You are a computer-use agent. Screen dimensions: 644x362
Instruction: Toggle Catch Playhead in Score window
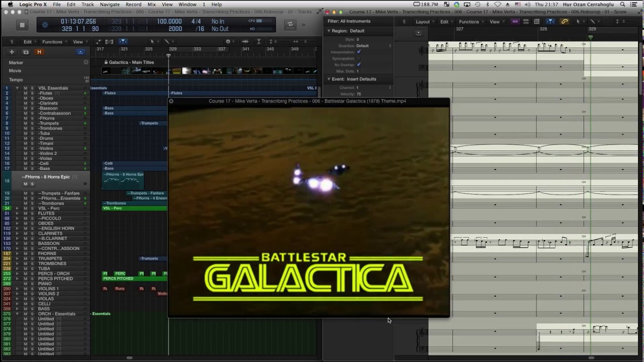coord(551,22)
